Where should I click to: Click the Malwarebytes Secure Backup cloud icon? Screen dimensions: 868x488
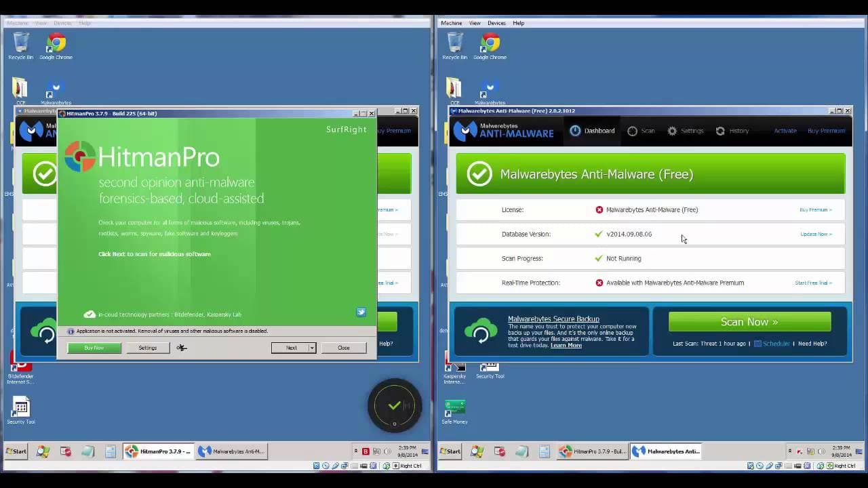481,331
